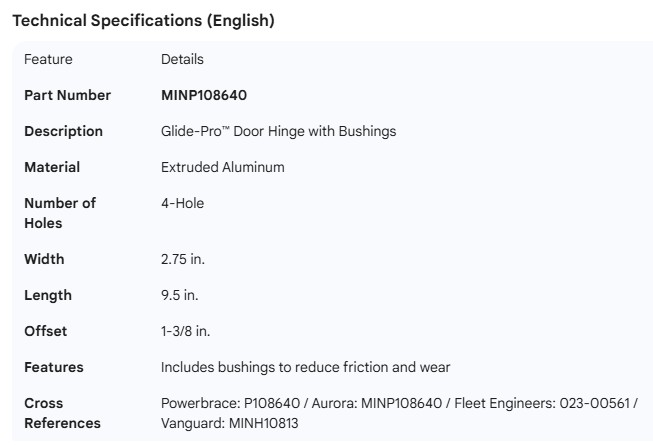Select the Offset row label
Screen dimensions: 653x445
pyautogui.click(x=46, y=331)
